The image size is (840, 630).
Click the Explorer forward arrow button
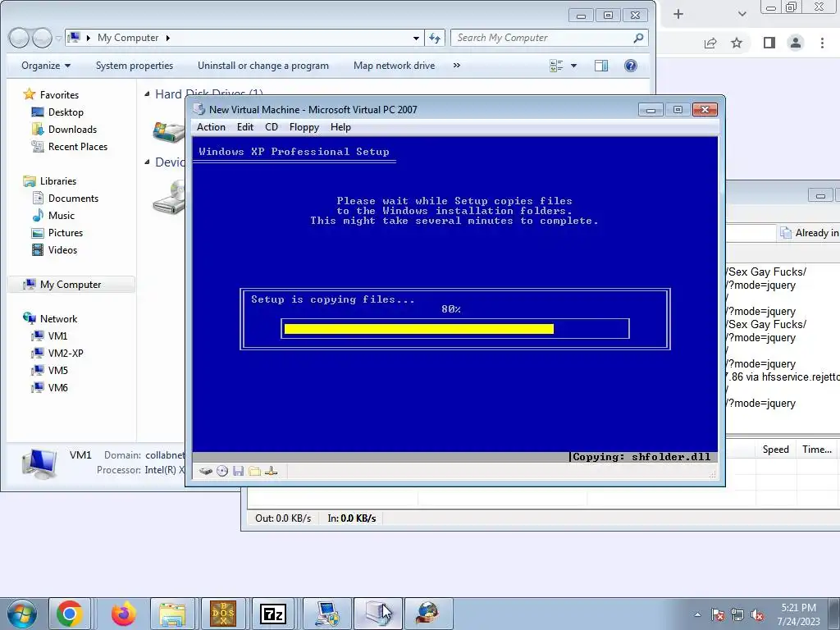[x=41, y=38]
